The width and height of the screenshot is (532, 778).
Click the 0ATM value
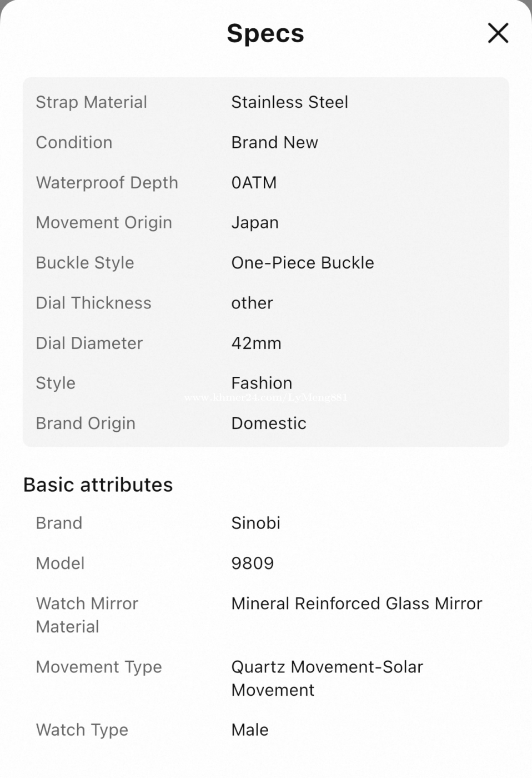[254, 183]
